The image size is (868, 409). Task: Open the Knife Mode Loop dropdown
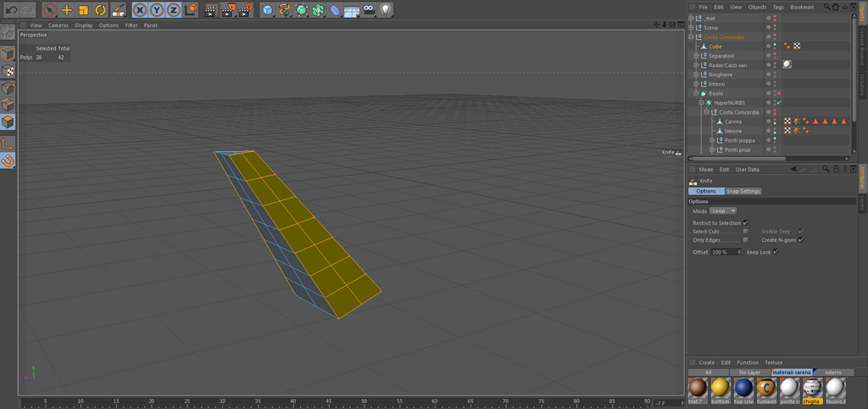click(724, 211)
